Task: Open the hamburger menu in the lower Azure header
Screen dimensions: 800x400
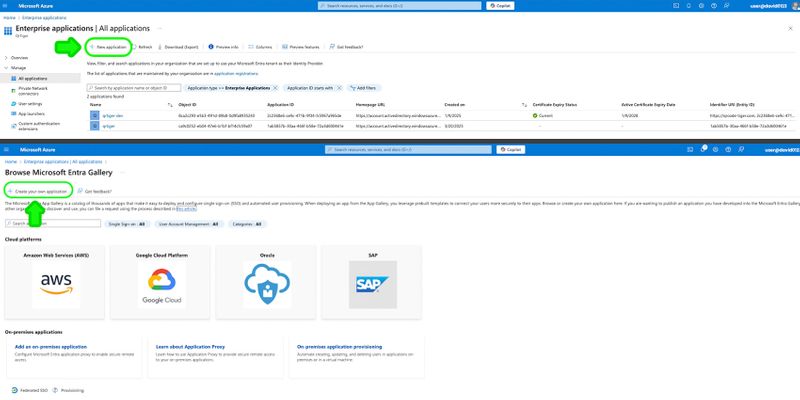Action: pos(6,149)
